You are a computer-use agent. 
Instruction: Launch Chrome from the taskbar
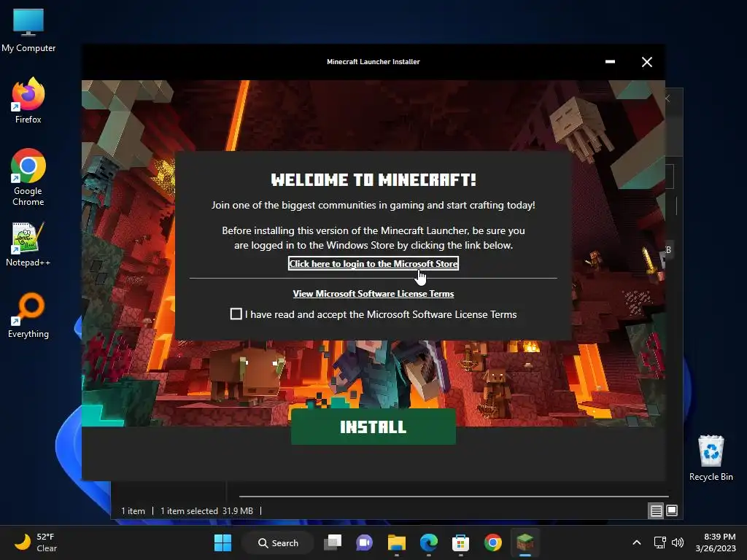point(492,542)
